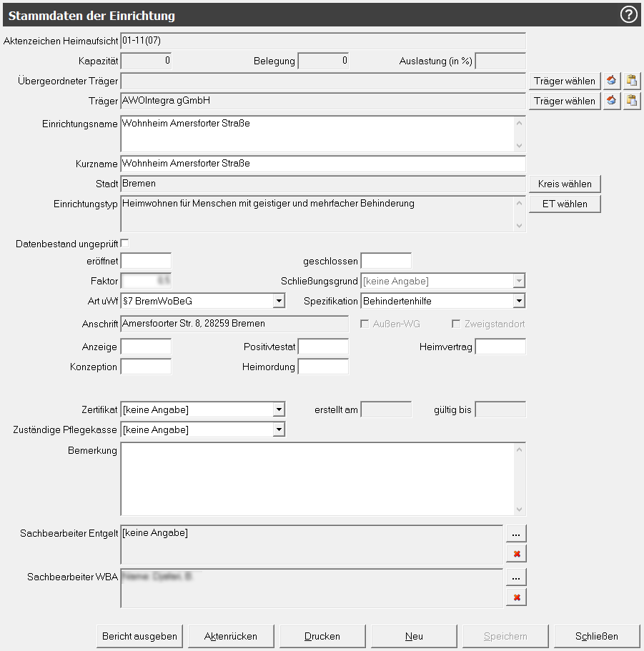Open ellipsis picker for Sachbearbeiter Entgelt
This screenshot has height=651, width=644.
(516, 534)
